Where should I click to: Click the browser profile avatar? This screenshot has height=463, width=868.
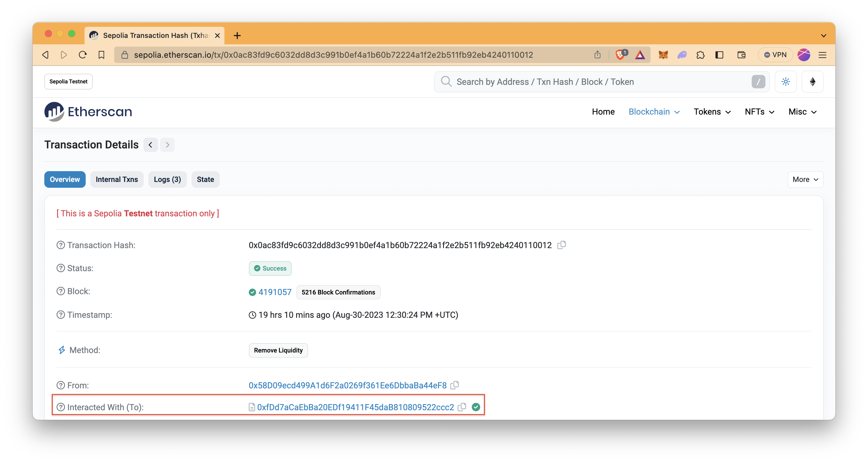pyautogui.click(x=804, y=55)
